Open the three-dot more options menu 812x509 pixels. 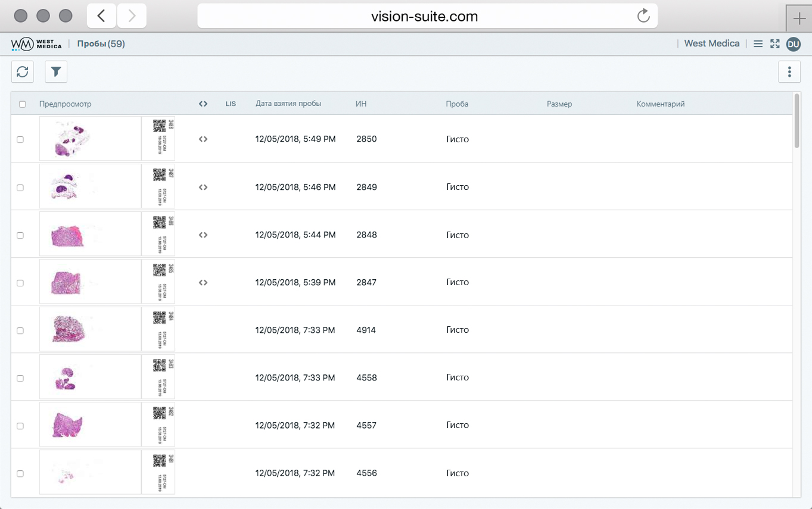pos(789,72)
